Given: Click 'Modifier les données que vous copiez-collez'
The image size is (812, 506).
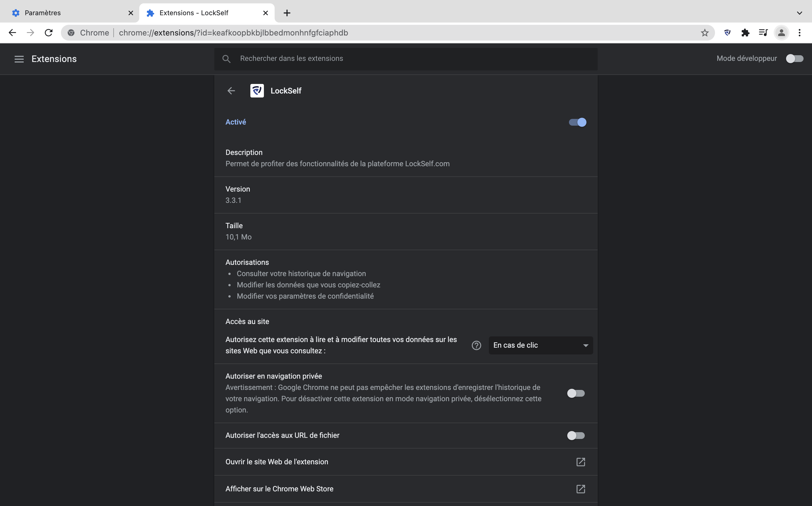Looking at the screenshot, I should [x=308, y=285].
